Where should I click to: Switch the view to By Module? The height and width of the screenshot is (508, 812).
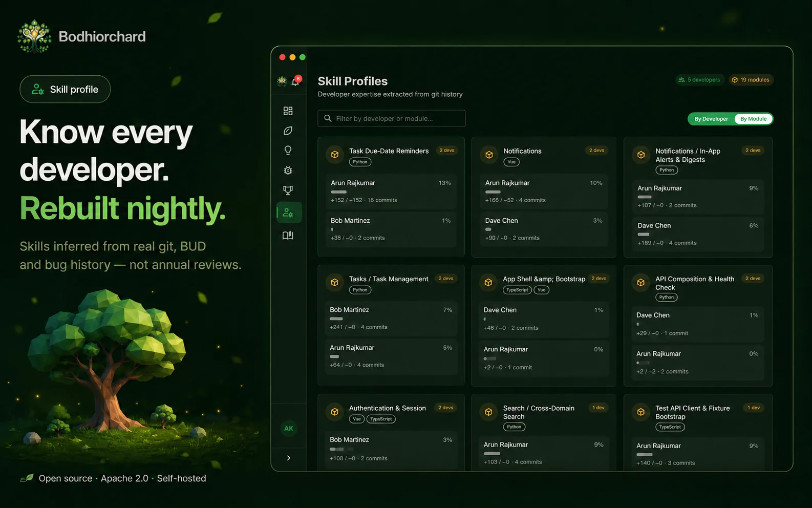754,119
